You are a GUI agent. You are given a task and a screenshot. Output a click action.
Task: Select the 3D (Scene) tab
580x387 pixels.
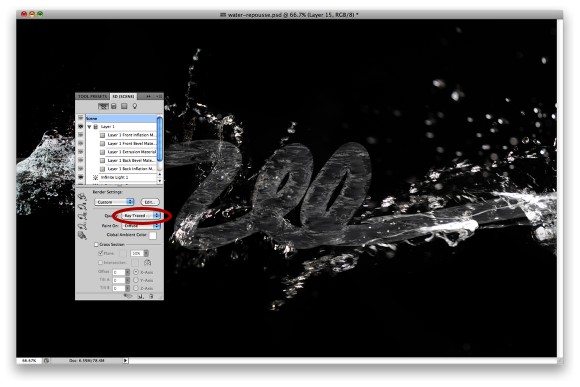124,97
